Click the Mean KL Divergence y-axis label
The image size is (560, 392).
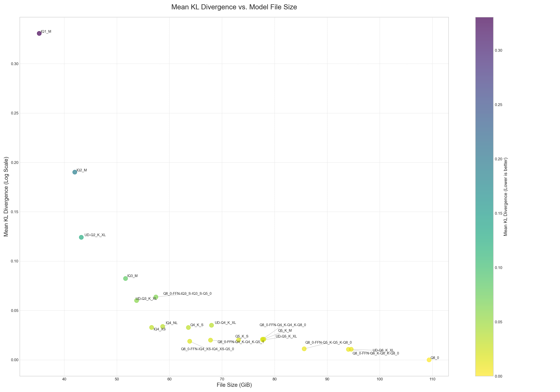[x=6, y=197]
